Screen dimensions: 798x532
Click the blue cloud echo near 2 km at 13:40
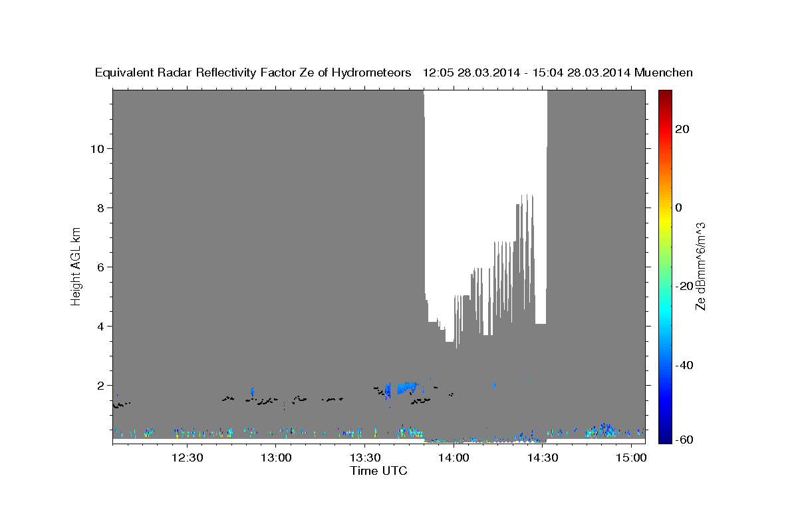click(x=406, y=387)
